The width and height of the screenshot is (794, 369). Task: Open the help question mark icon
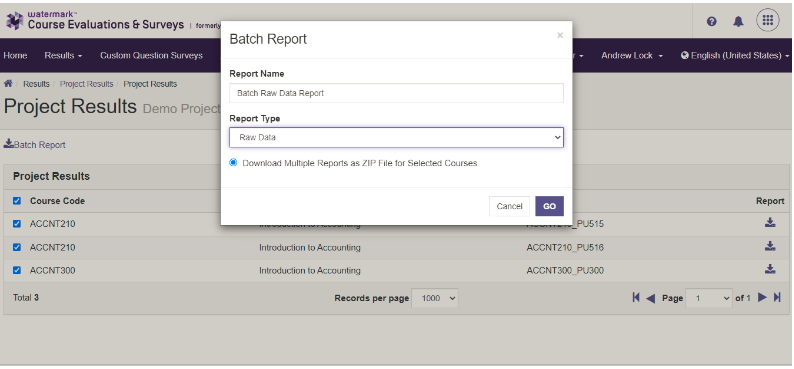tap(711, 21)
